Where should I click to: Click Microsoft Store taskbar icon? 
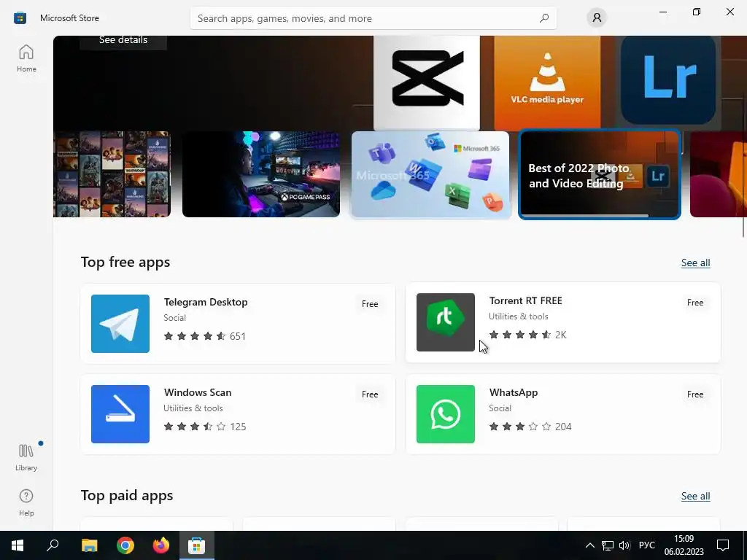[x=197, y=545]
